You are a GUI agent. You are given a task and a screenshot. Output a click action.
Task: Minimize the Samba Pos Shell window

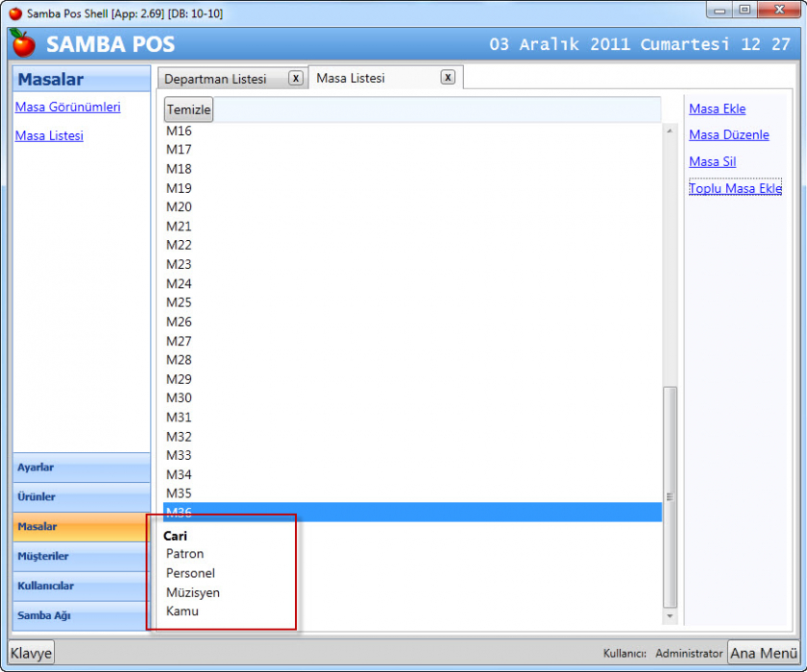click(x=720, y=11)
